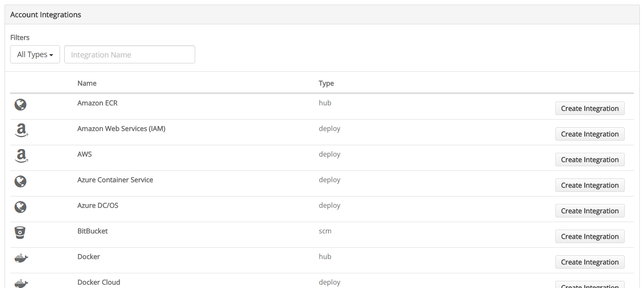The height and width of the screenshot is (288, 644).
Task: Create Integration for Amazon Web Services (IAM)
Action: pyautogui.click(x=590, y=134)
